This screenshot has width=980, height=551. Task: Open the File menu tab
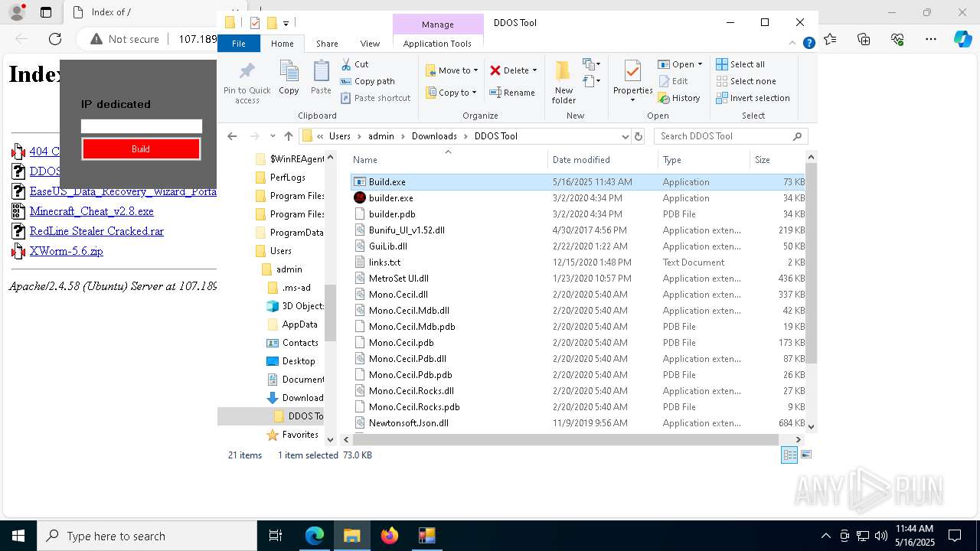(239, 44)
